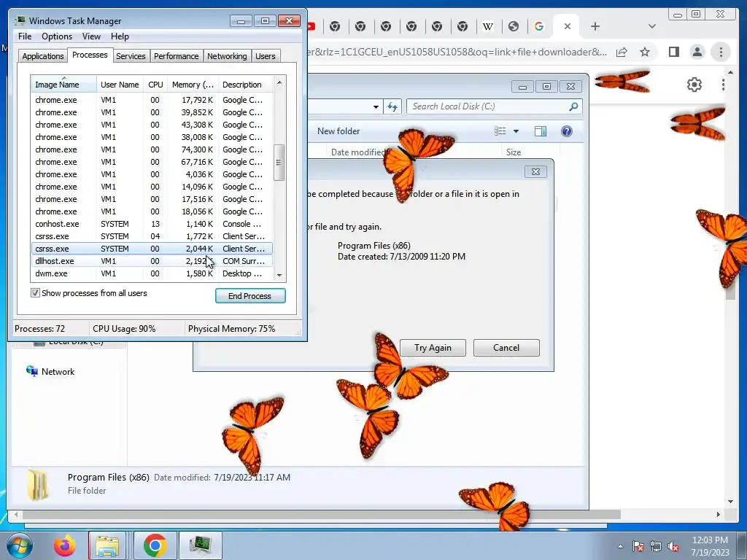Close the active Chrome tab
The image size is (747, 560).
click(x=568, y=26)
